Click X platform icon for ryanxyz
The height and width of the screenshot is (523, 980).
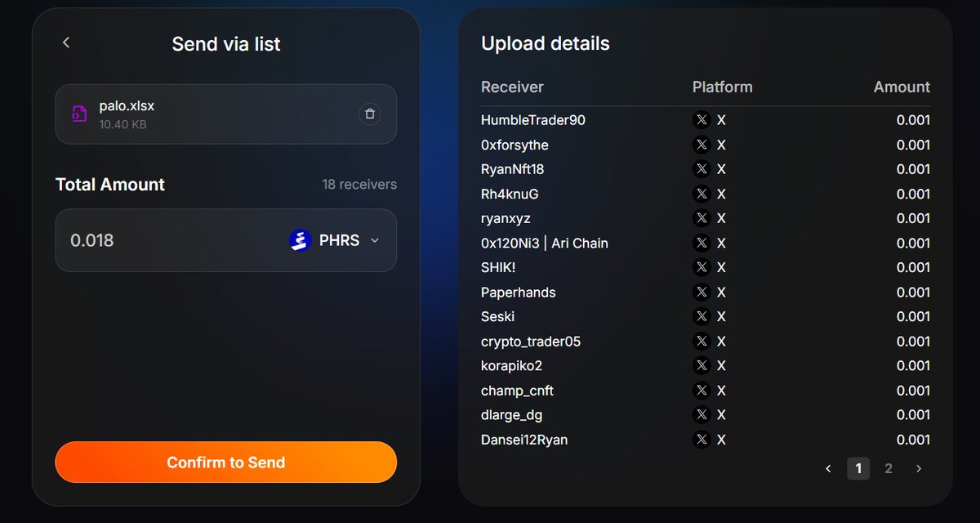point(702,218)
